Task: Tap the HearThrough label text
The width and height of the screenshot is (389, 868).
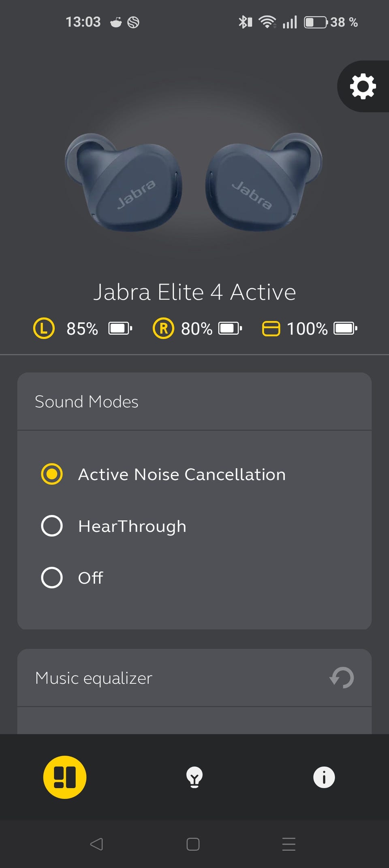Action: 132,526
